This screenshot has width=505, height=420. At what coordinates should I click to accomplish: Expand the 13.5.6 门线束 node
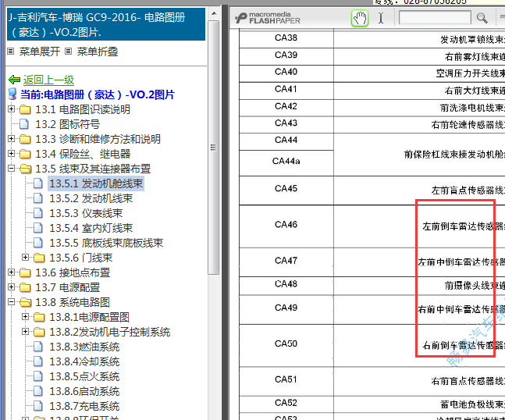coord(25,258)
